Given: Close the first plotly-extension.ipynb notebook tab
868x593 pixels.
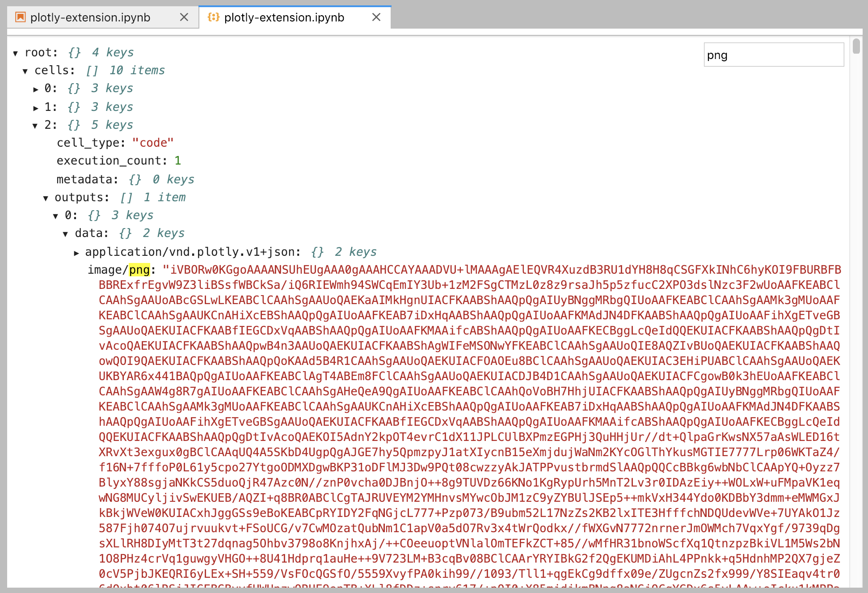Looking at the screenshot, I should point(184,17).
